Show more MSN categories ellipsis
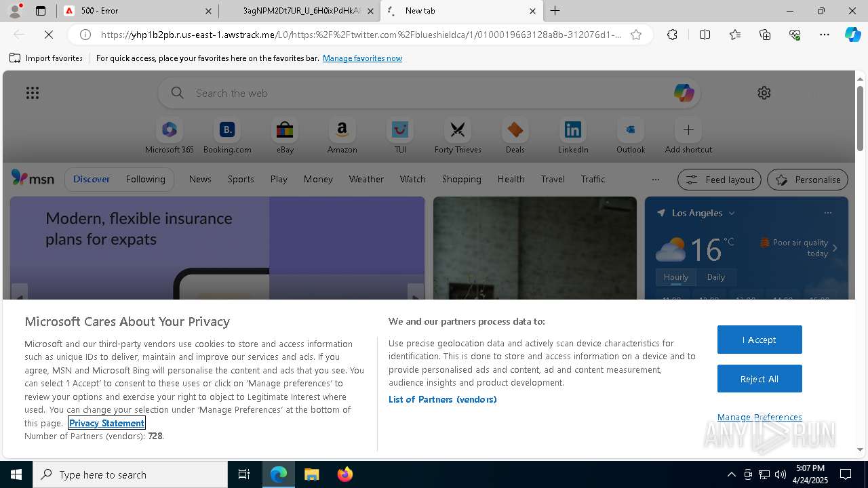The image size is (868, 488). pyautogui.click(x=655, y=180)
